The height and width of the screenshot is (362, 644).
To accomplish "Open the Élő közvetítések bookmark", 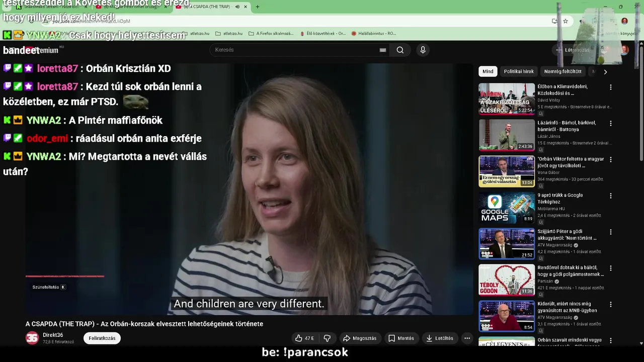I will [x=323, y=34].
